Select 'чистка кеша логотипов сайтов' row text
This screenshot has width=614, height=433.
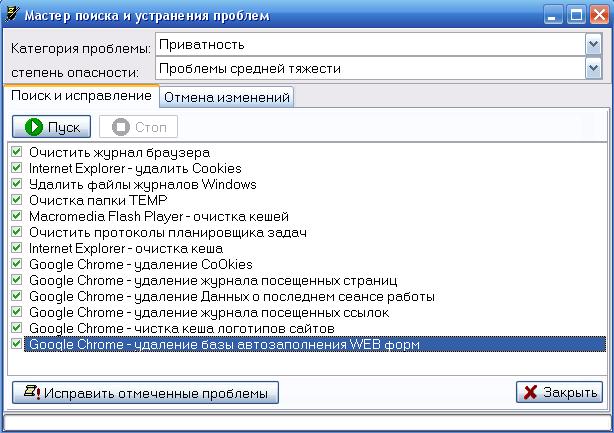(x=182, y=328)
